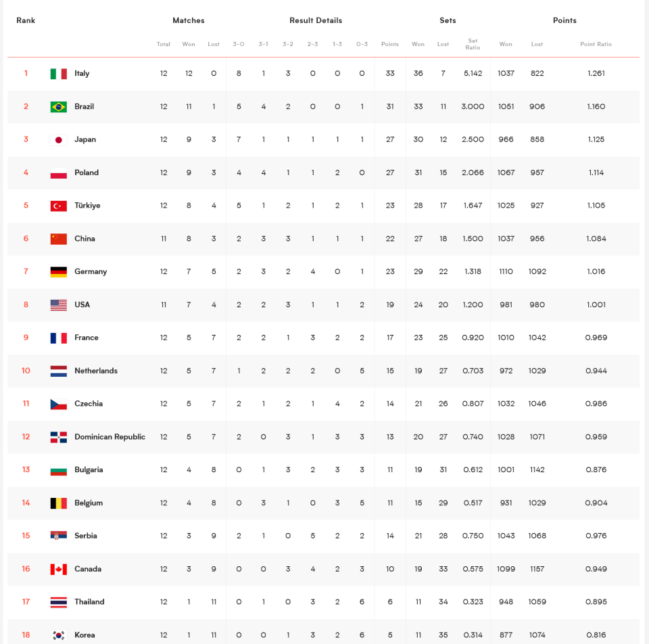
Task: Click the Set Ratio column header
Action: click(x=473, y=44)
